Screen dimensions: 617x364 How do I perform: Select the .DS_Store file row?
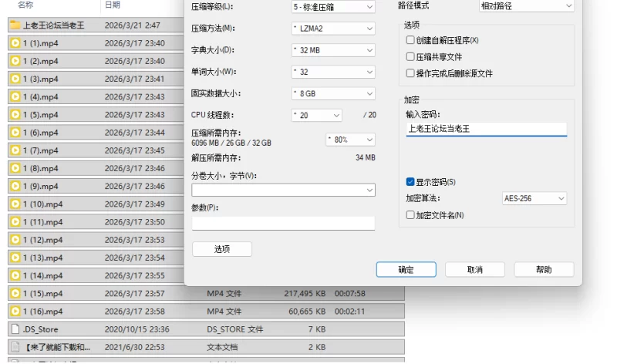(x=206, y=329)
